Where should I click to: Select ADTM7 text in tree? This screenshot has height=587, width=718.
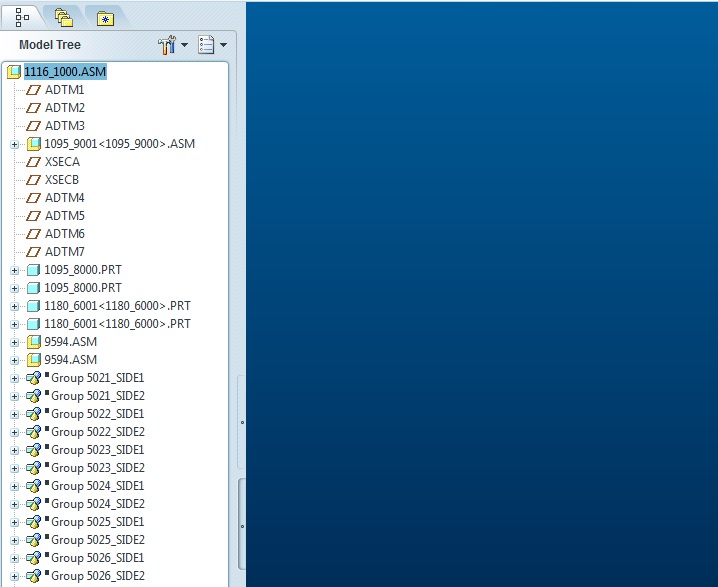65,252
